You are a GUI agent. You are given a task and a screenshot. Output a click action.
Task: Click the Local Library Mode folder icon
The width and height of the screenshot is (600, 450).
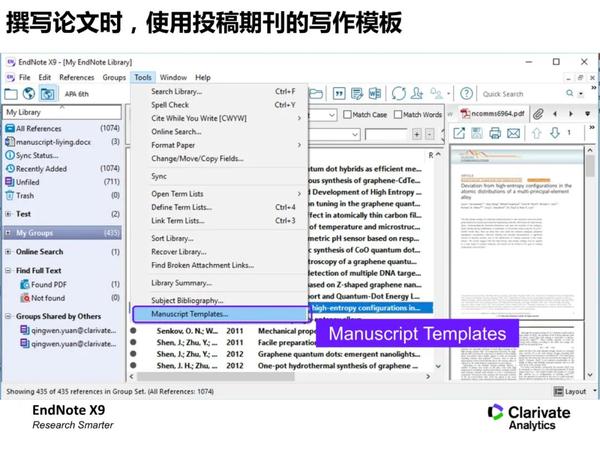pos(11,94)
